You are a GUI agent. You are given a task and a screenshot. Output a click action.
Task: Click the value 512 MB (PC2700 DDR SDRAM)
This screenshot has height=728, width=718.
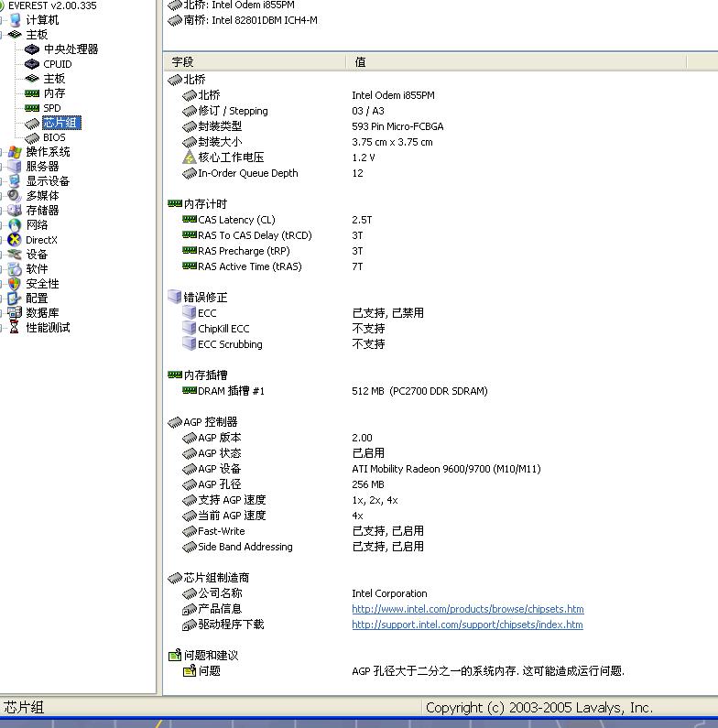pos(419,391)
